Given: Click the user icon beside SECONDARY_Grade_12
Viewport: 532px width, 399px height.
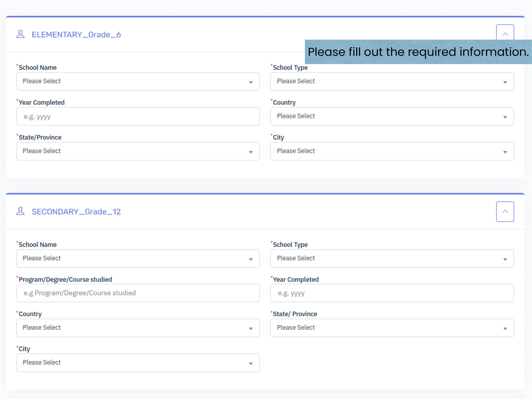Looking at the screenshot, I should pyautogui.click(x=20, y=211).
